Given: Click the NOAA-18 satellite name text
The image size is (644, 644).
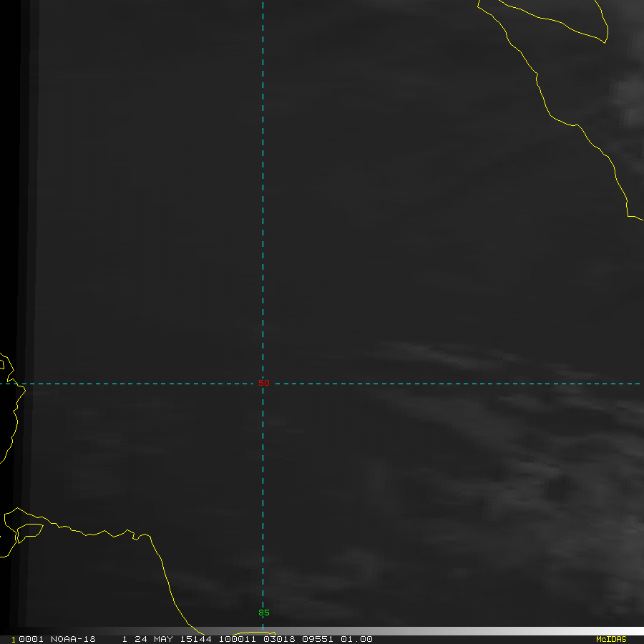Looking at the screenshot, I should point(73,639).
